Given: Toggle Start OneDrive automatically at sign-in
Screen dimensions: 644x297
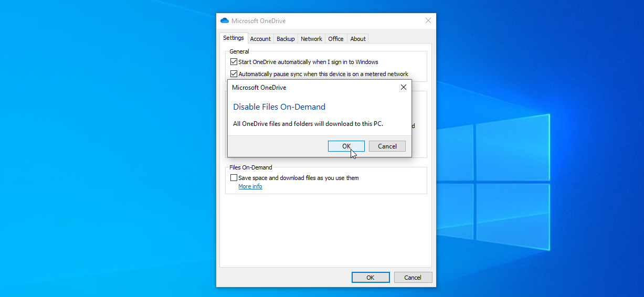Looking at the screenshot, I should click(x=234, y=62).
